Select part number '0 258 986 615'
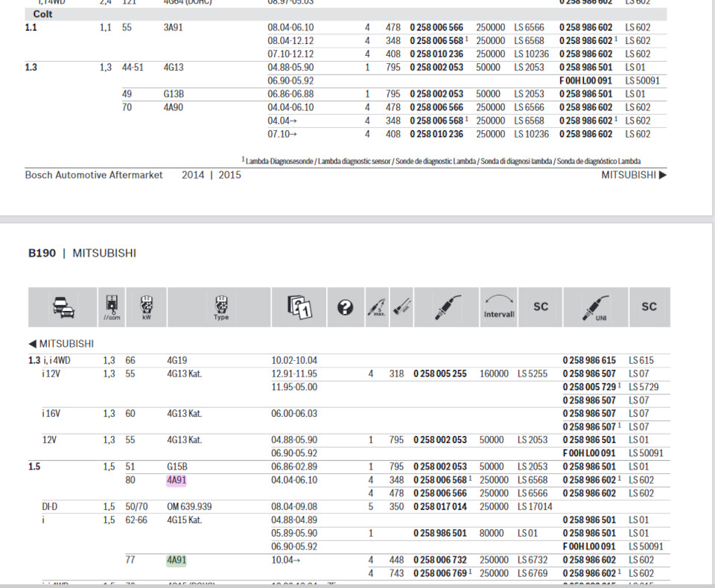Viewport: 715px width, 588px height. pyautogui.click(x=589, y=360)
